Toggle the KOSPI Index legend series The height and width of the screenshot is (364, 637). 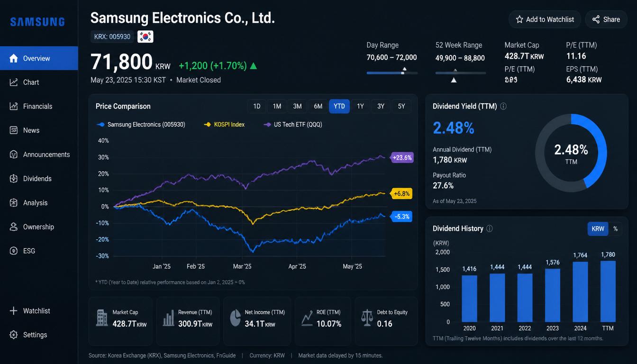point(224,125)
